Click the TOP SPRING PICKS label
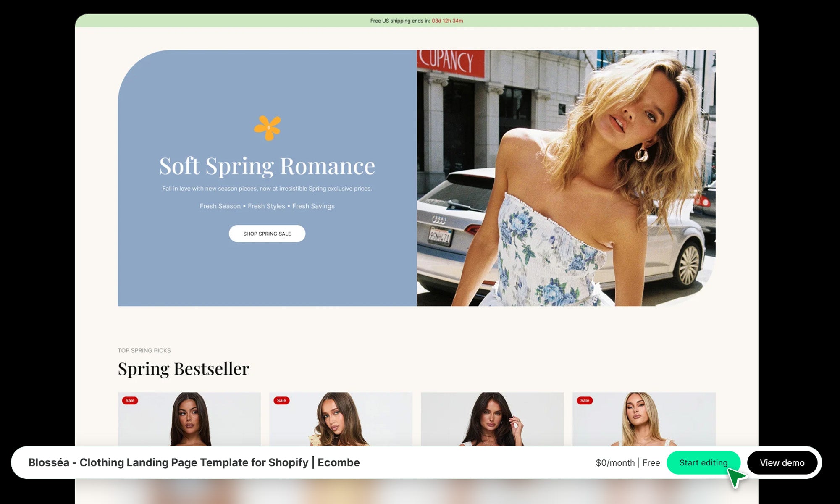Image resolution: width=840 pixels, height=504 pixels. 144,350
